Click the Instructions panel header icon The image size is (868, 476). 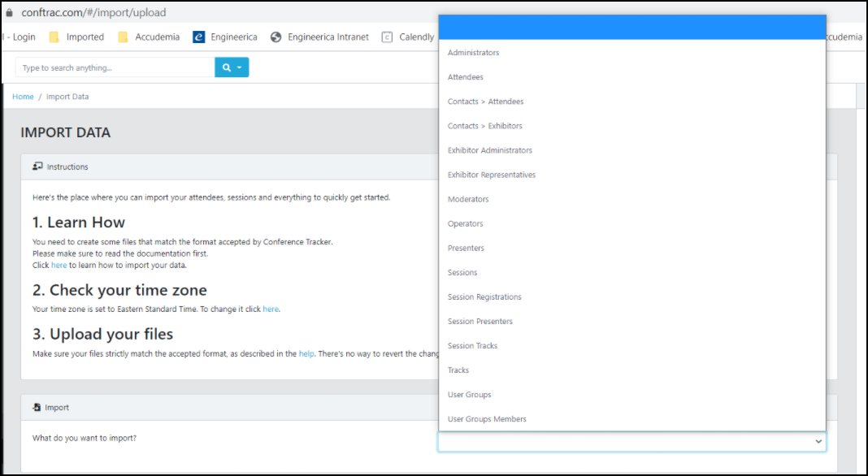pos(37,166)
